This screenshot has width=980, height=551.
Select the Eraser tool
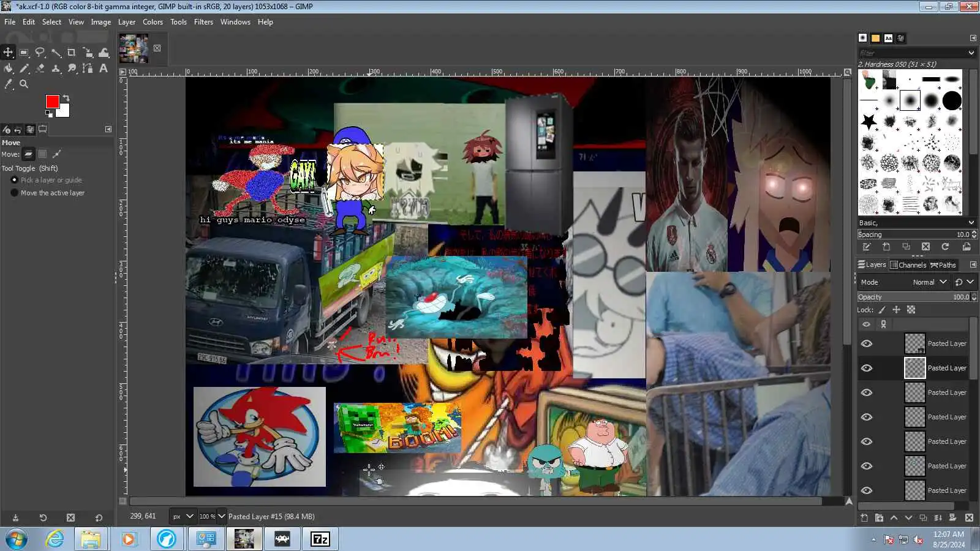tap(40, 69)
